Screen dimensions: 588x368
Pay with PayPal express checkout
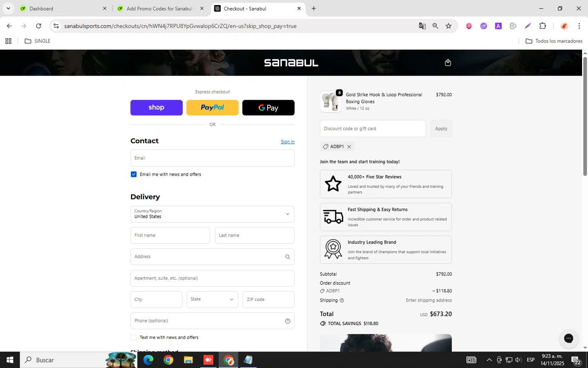[x=212, y=107]
